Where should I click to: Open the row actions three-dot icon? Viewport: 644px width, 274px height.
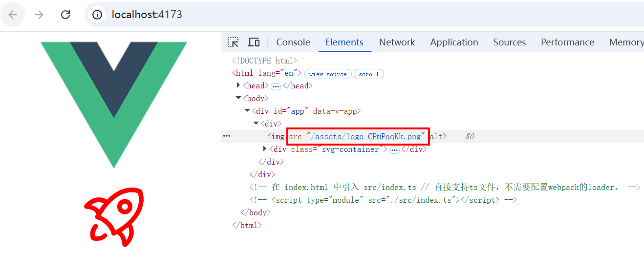(x=227, y=136)
